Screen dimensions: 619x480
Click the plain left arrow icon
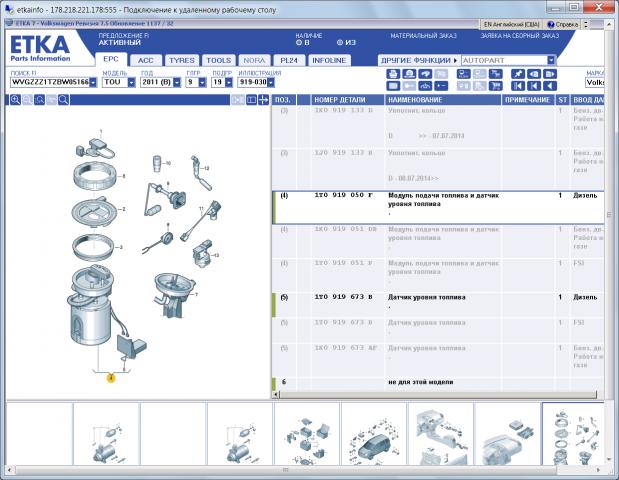click(550, 86)
